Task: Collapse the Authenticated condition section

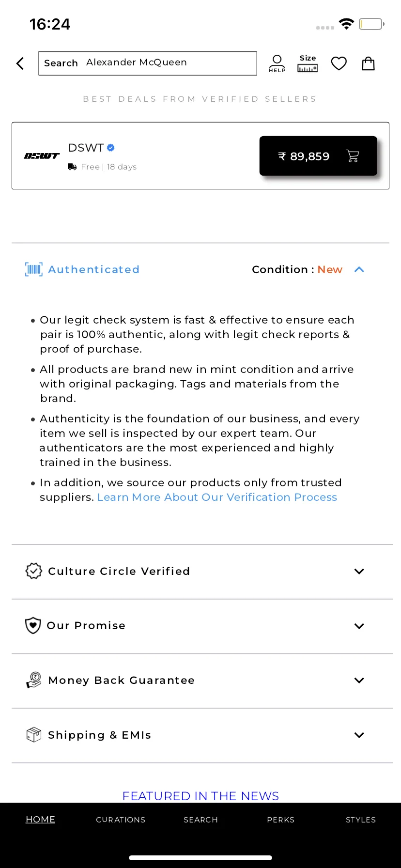Action: coord(359,270)
